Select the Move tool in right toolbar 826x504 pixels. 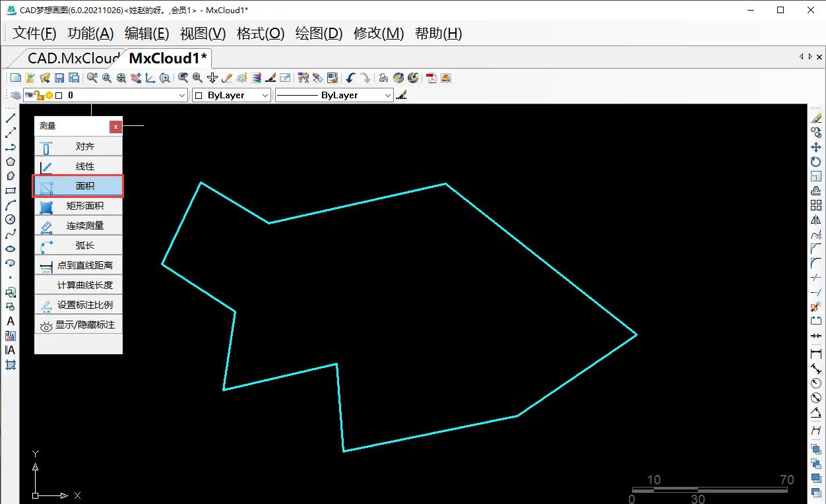[816, 147]
